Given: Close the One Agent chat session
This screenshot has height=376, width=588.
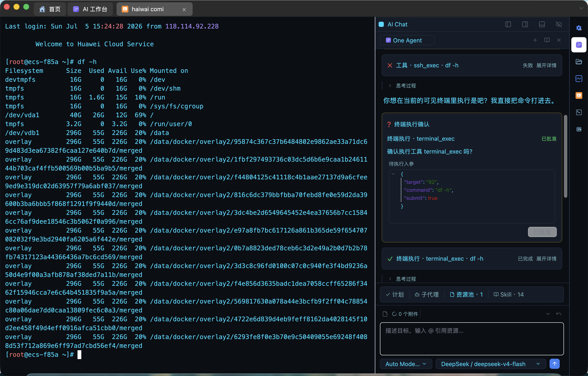Looking at the screenshot, I should click(559, 40).
